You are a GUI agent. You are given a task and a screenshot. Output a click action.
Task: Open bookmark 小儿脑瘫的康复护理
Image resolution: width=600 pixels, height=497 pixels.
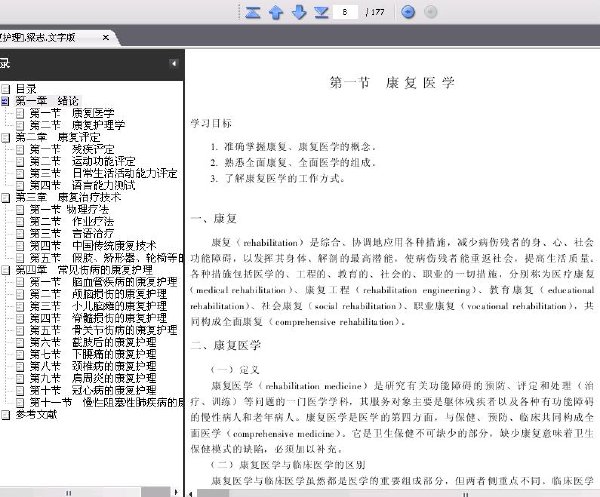coord(119,306)
